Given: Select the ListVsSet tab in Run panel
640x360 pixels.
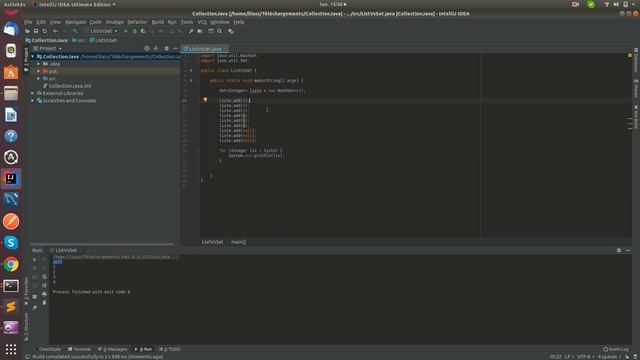Looking at the screenshot, I should tap(66, 250).
